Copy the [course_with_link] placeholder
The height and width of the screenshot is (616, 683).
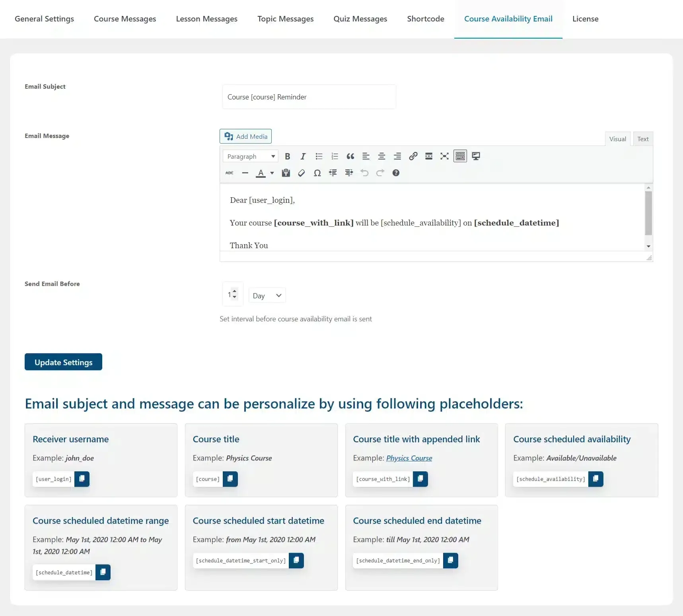[x=420, y=479]
